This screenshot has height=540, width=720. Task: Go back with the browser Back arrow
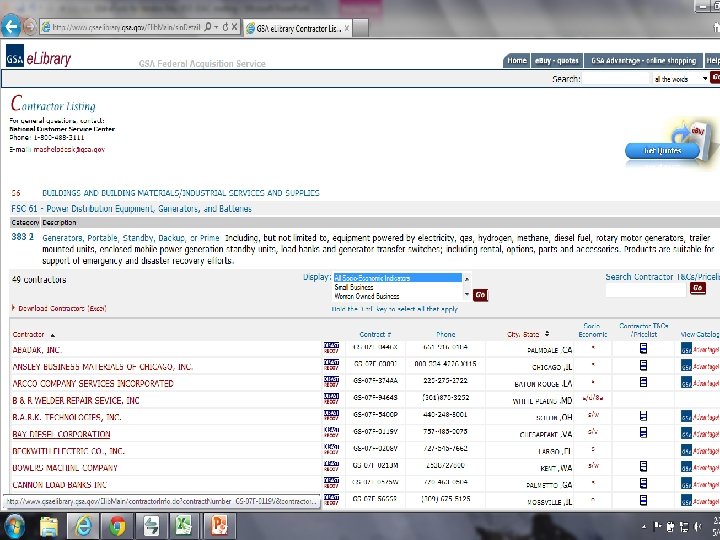(11, 27)
